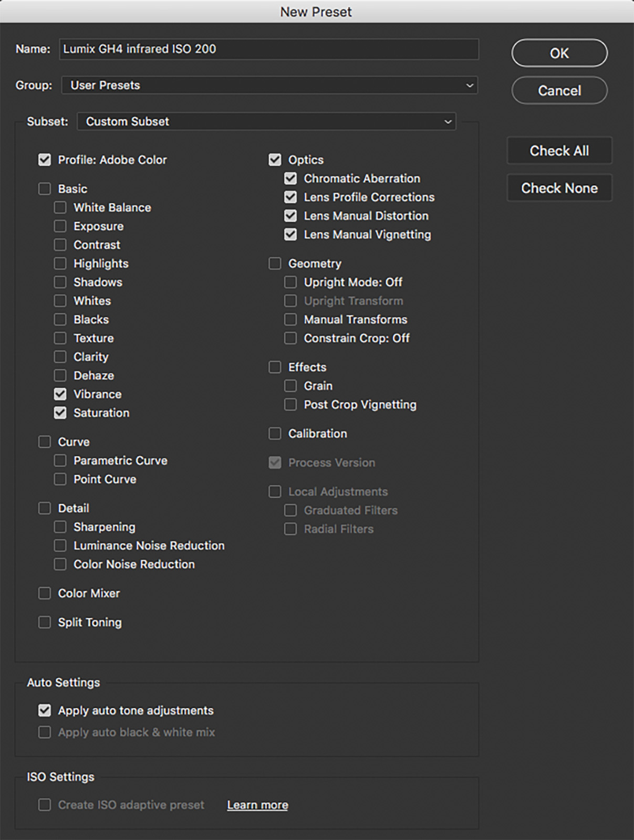Disable the Vibrance checkbox
The image size is (634, 840).
[x=60, y=394]
